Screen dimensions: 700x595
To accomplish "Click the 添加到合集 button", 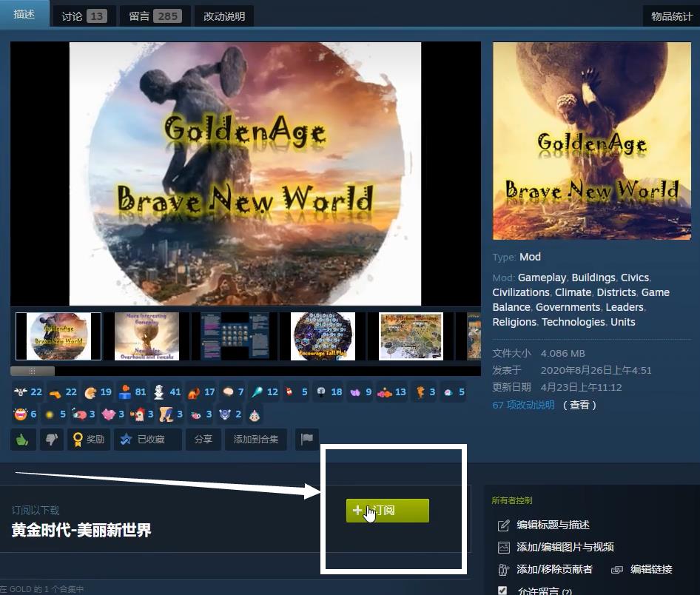I will pyautogui.click(x=256, y=440).
